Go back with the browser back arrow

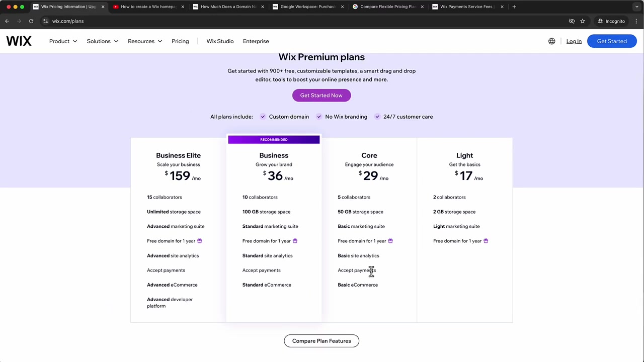pos(7,21)
